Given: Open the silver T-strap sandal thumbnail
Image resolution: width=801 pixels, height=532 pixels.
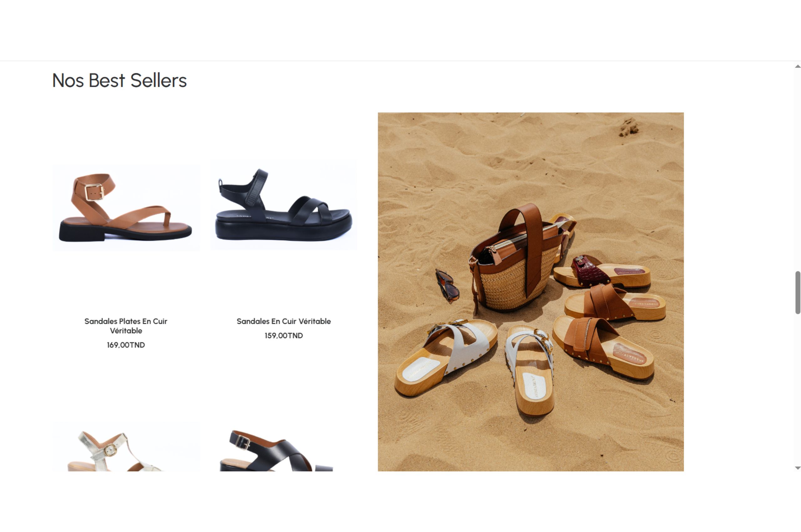Looking at the screenshot, I should 126,447.
